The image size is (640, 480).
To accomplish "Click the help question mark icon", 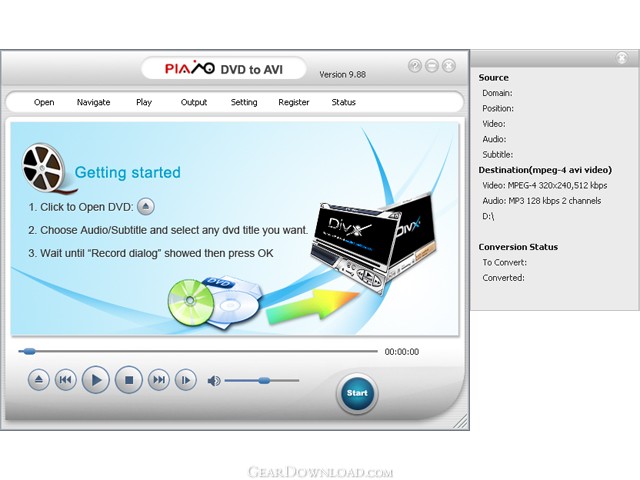I will point(415,66).
